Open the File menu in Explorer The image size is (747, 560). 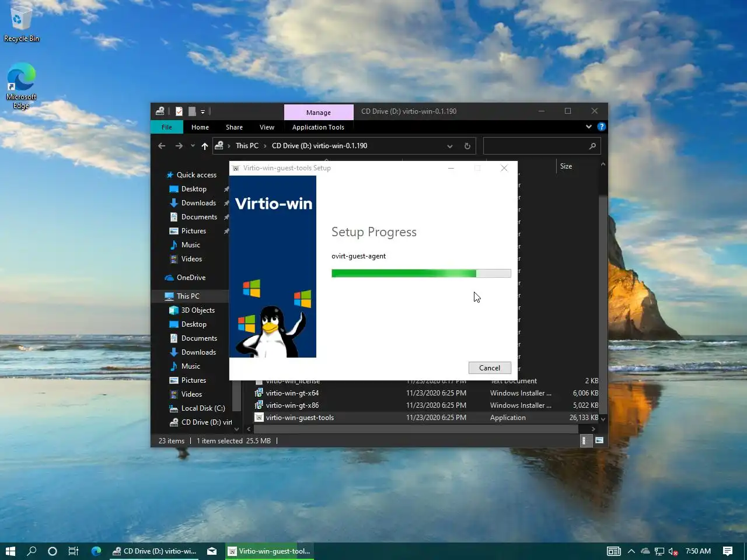tap(167, 127)
